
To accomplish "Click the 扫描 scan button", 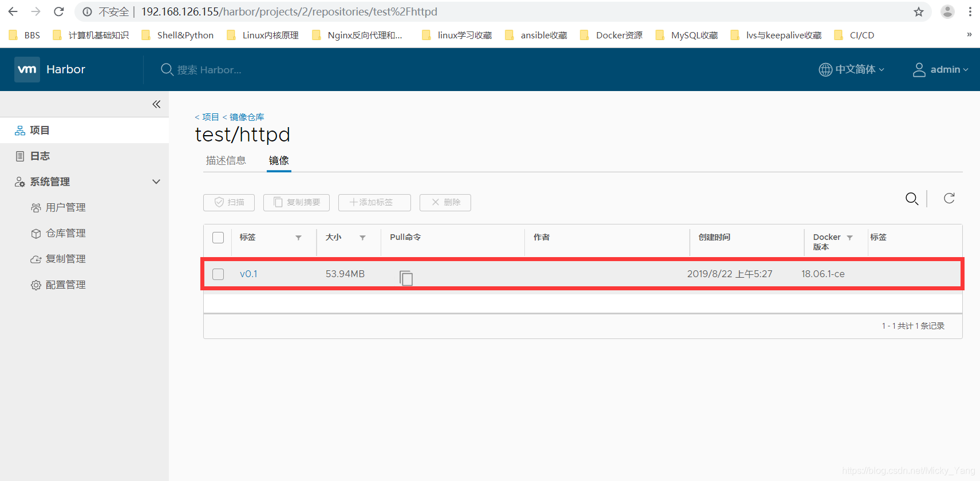I will coord(229,203).
